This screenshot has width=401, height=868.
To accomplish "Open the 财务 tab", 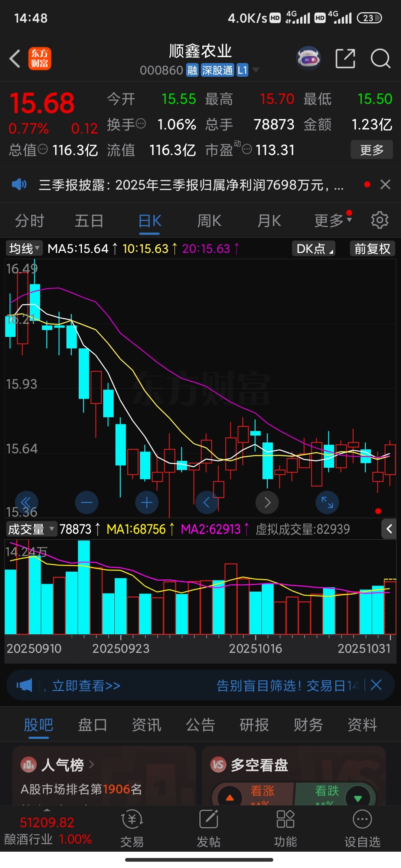I will click(x=308, y=725).
